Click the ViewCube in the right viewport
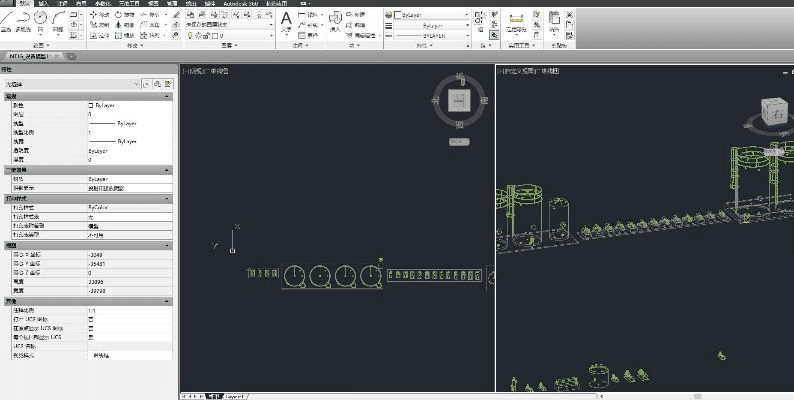794x400 pixels. (x=776, y=115)
